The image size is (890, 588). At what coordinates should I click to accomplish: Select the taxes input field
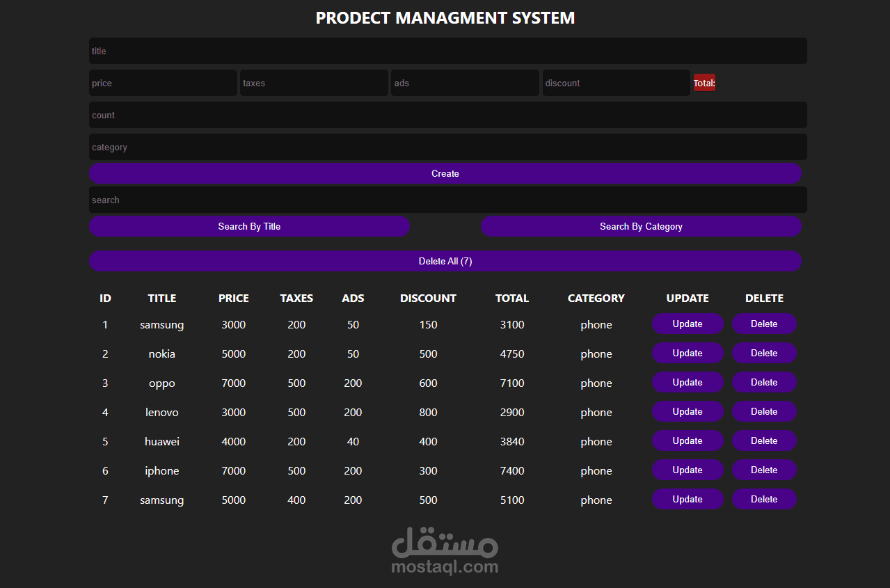[x=314, y=83]
